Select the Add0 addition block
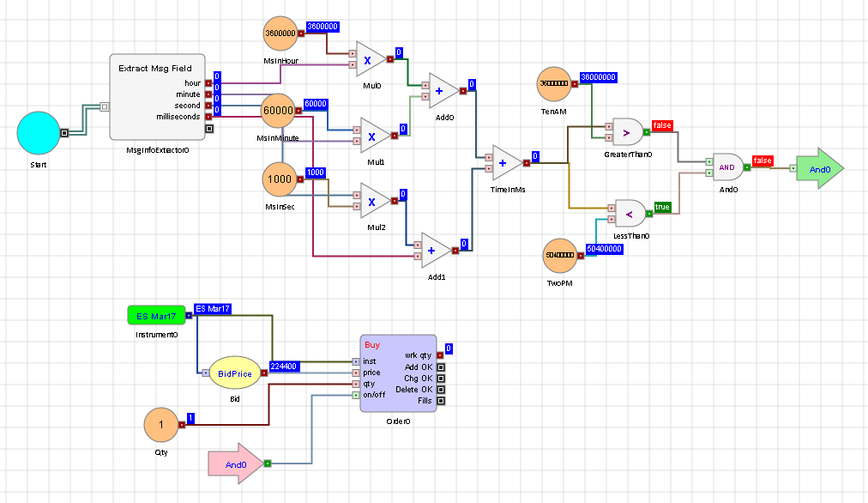The width and height of the screenshot is (868, 503). point(440,90)
